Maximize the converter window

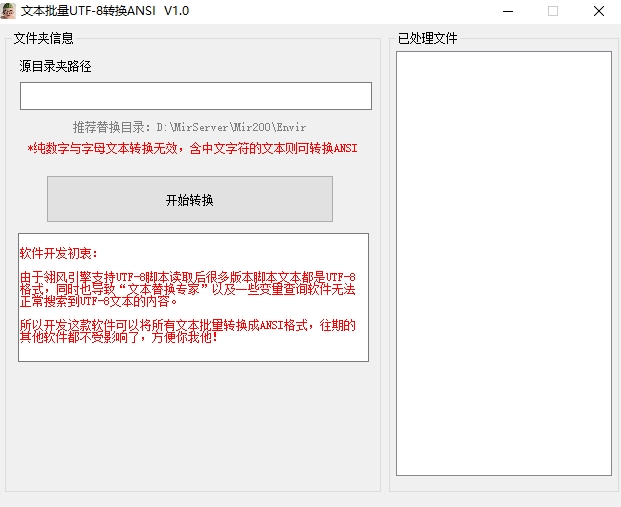click(x=553, y=11)
